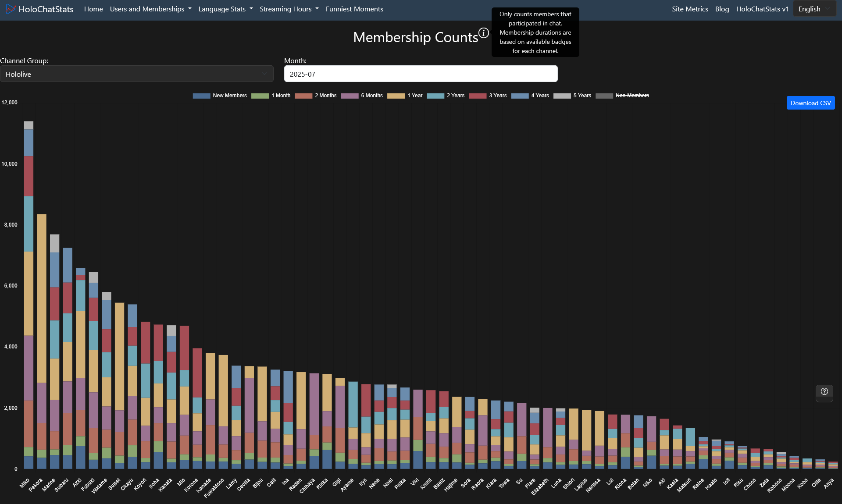Screen dimensions: 842x504
Task: Click the Month input field
Action: tap(421, 74)
